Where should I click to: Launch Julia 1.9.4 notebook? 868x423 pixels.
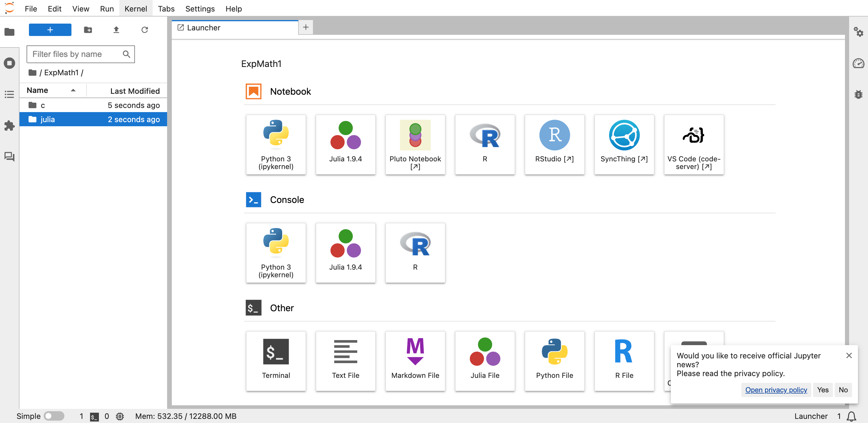click(346, 145)
